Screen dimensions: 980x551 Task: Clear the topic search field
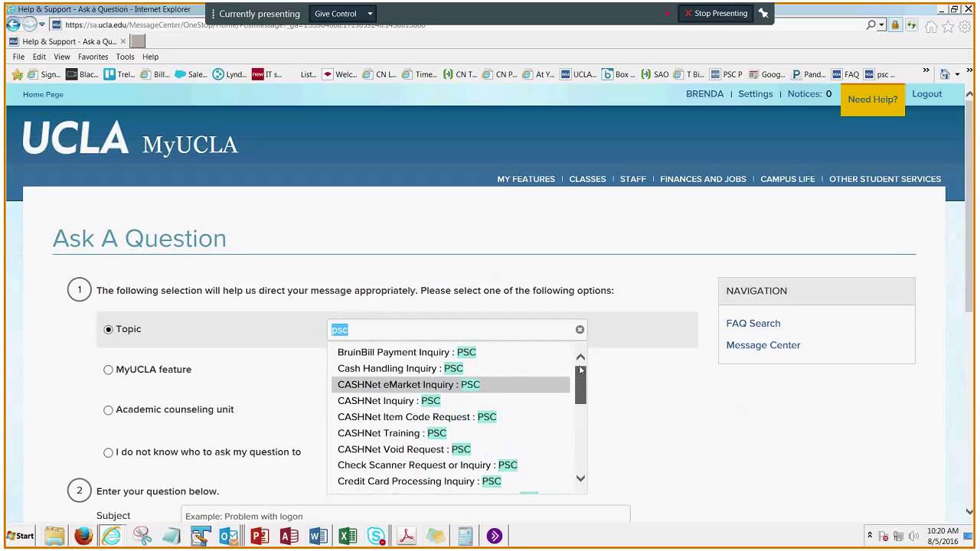click(580, 329)
